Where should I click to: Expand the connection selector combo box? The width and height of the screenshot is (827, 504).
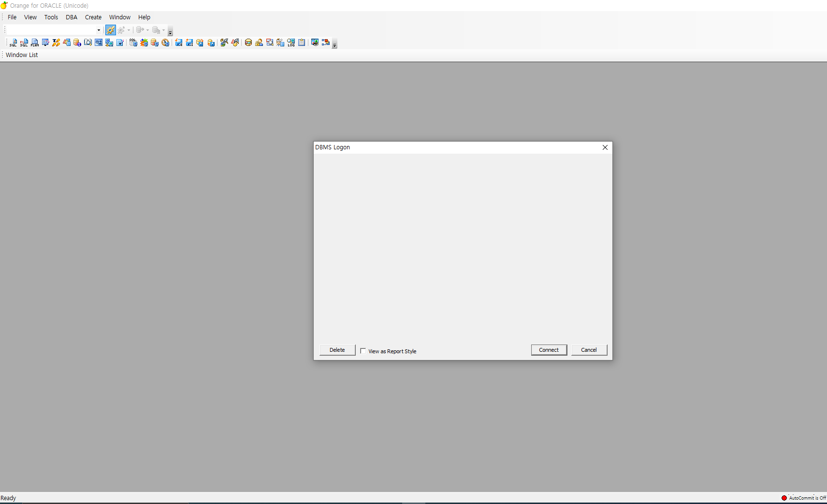99,30
